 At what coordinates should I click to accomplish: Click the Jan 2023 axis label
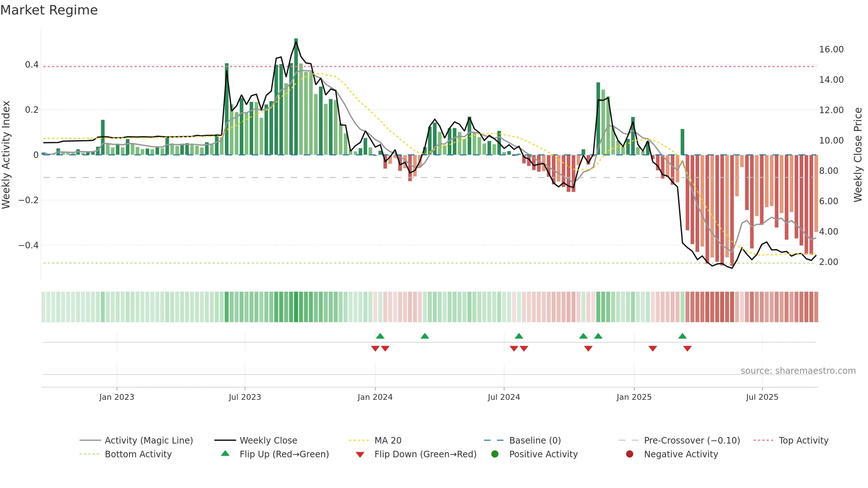[x=117, y=397]
